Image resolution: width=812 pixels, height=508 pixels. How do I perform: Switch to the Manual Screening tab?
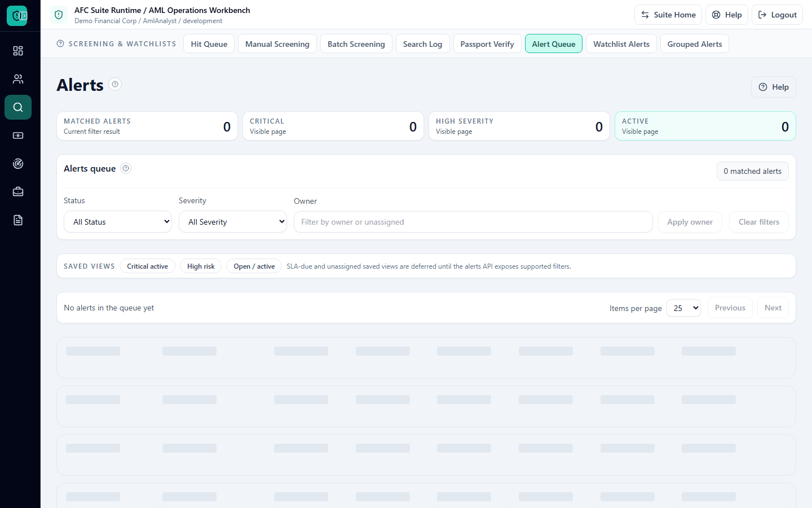277,44
